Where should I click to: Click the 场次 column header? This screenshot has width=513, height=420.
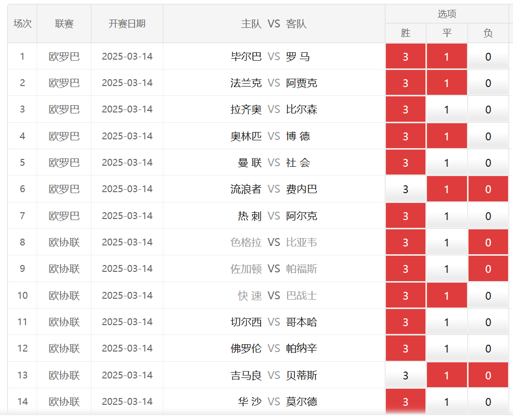(x=22, y=23)
